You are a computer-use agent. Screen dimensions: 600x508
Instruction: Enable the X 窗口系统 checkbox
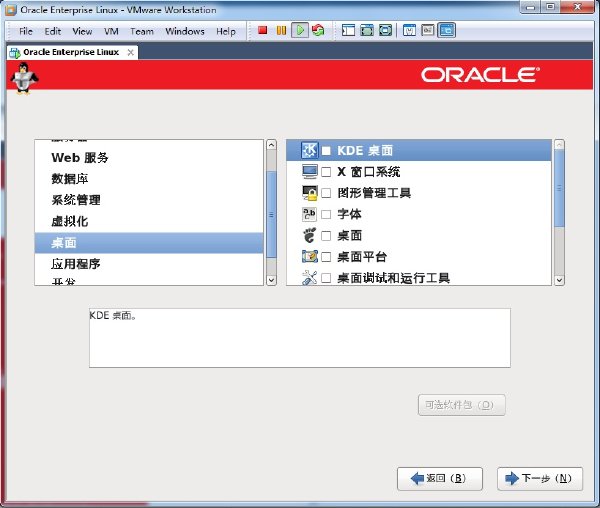point(326,172)
